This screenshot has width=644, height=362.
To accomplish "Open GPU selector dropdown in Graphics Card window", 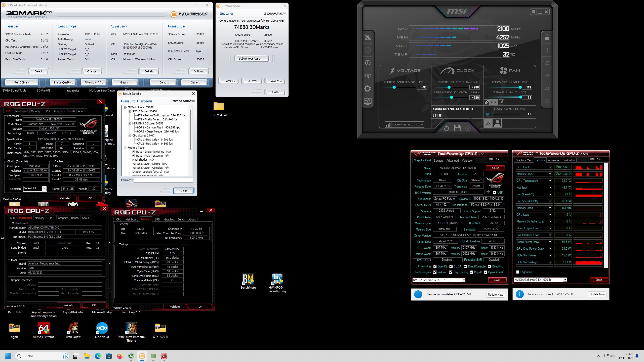I will coord(464,280).
